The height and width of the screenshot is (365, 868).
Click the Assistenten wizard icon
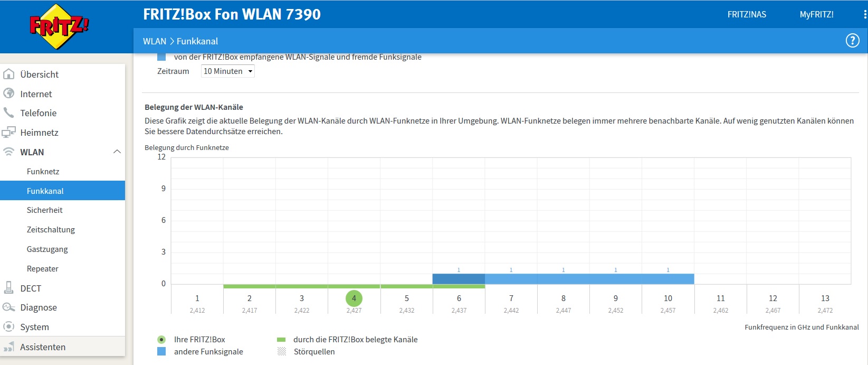point(8,347)
